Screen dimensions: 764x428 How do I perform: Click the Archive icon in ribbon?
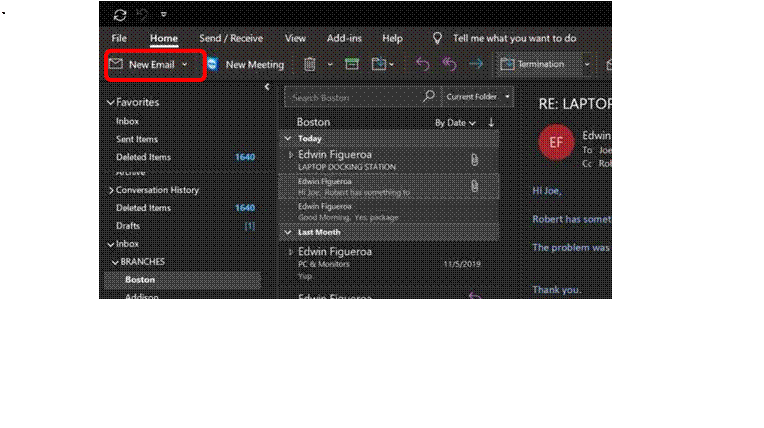pos(352,64)
